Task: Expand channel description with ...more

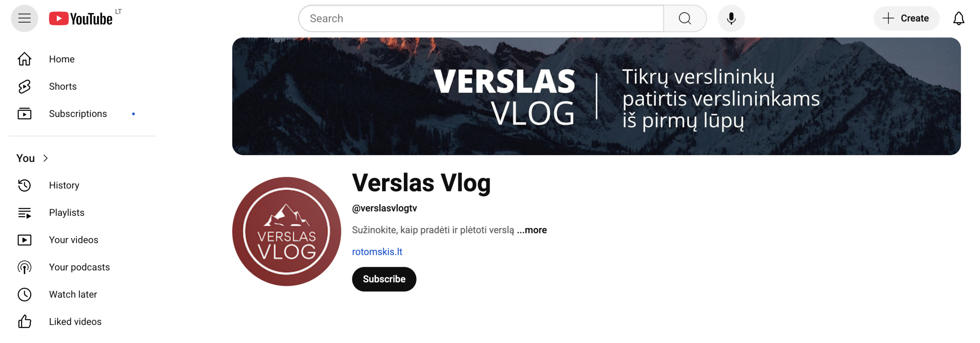Action: 531,230
